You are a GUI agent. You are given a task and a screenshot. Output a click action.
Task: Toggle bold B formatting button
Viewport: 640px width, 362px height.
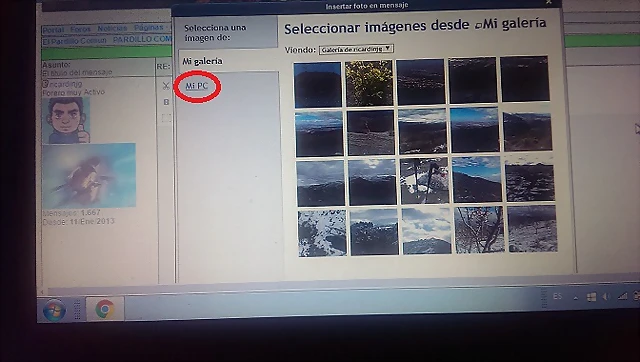tap(166, 102)
